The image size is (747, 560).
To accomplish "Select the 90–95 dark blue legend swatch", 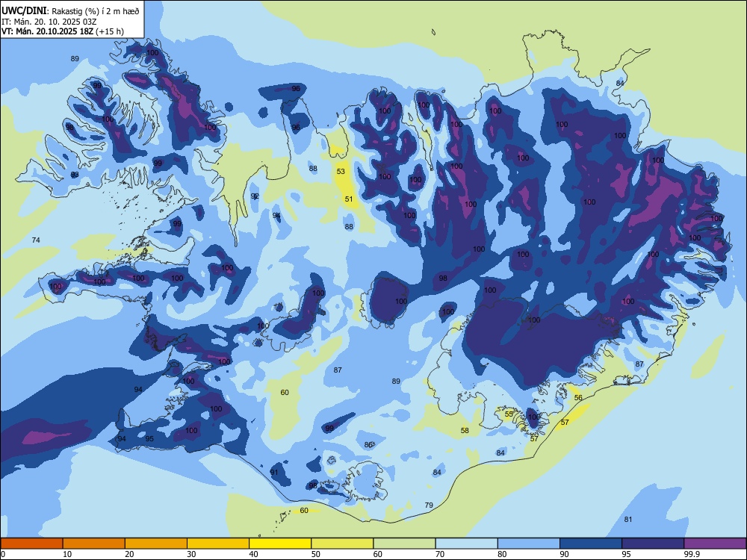I will pyautogui.click(x=591, y=544).
